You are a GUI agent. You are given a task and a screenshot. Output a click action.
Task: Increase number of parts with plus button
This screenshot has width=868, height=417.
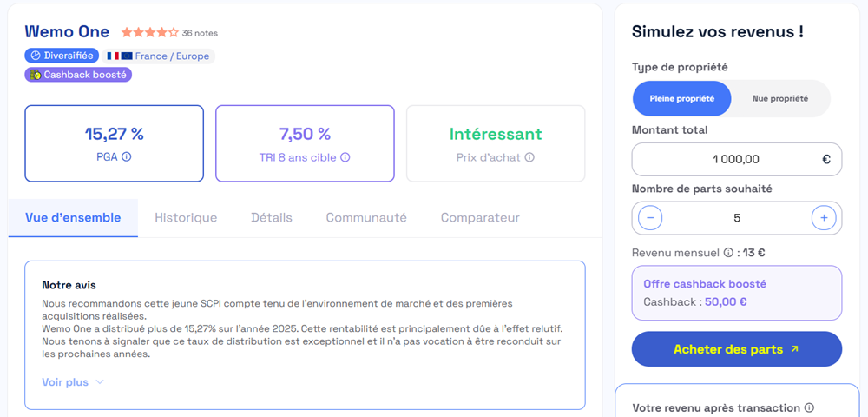click(824, 218)
